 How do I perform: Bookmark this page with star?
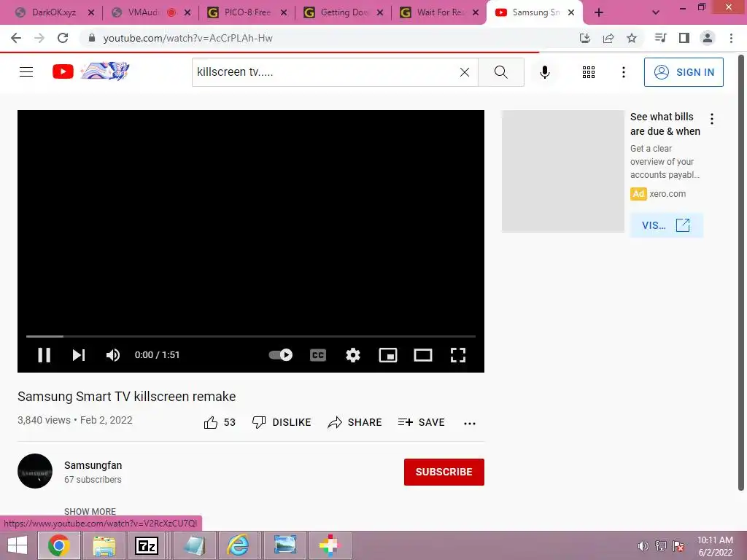pyautogui.click(x=632, y=38)
